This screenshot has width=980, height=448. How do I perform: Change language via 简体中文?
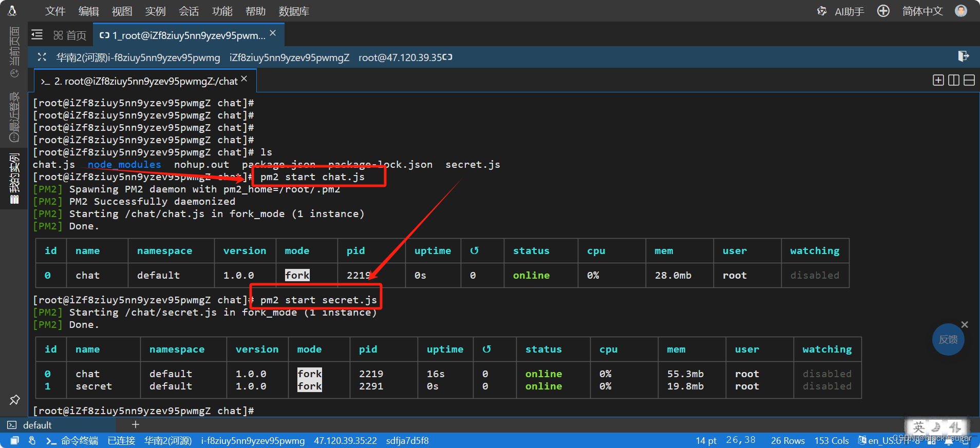point(922,11)
